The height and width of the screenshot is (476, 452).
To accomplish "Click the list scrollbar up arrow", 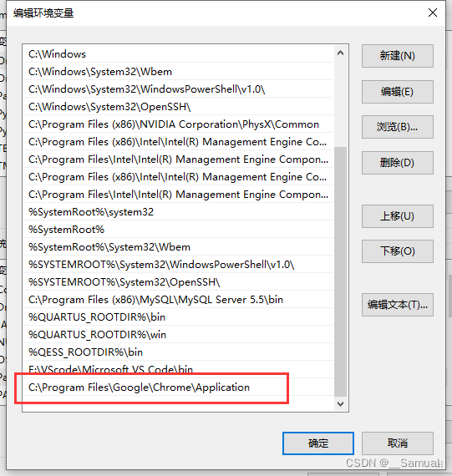I will 341,53.
